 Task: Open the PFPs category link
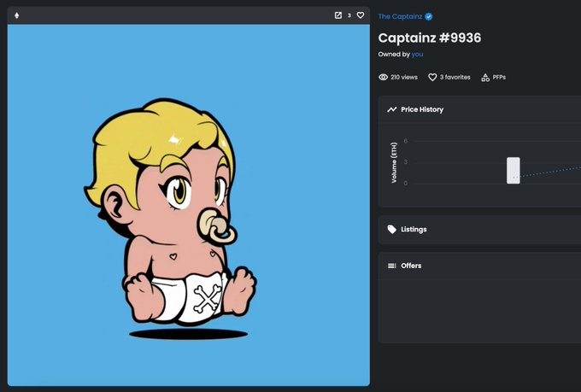click(499, 77)
